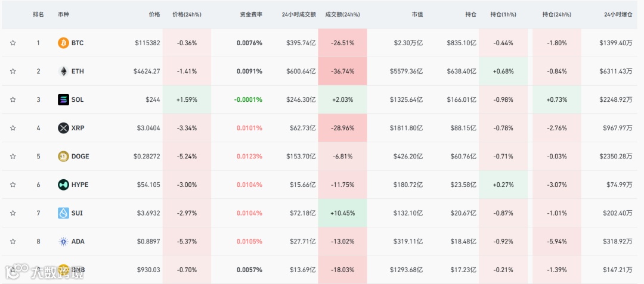The image size is (644, 284).
Task: Click DOGE price change -5.24%
Action: pyautogui.click(x=187, y=156)
